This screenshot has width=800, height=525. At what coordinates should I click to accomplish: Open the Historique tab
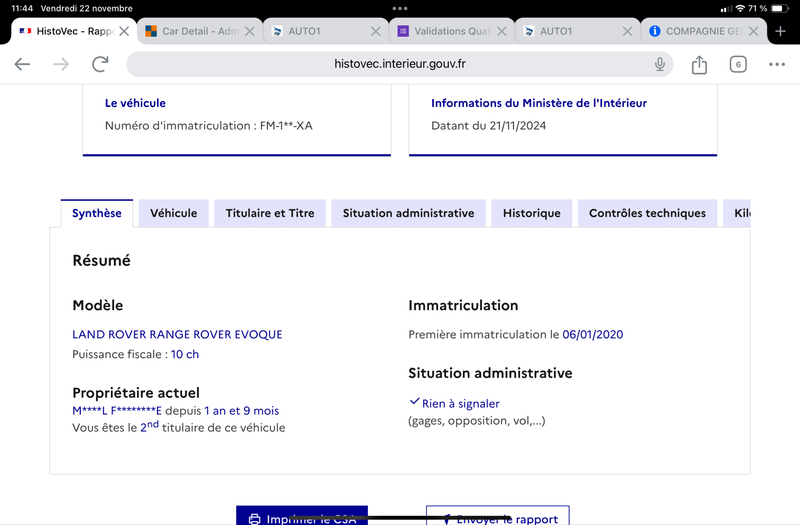coord(532,213)
